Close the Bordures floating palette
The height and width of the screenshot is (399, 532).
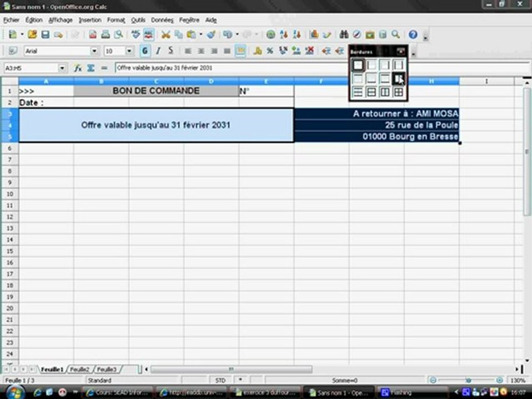tap(401, 51)
